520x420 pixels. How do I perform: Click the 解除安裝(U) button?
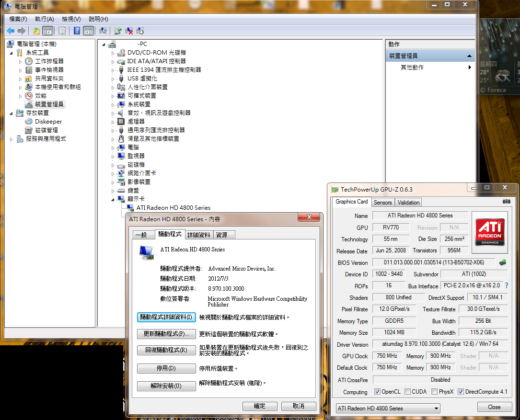[166, 386]
